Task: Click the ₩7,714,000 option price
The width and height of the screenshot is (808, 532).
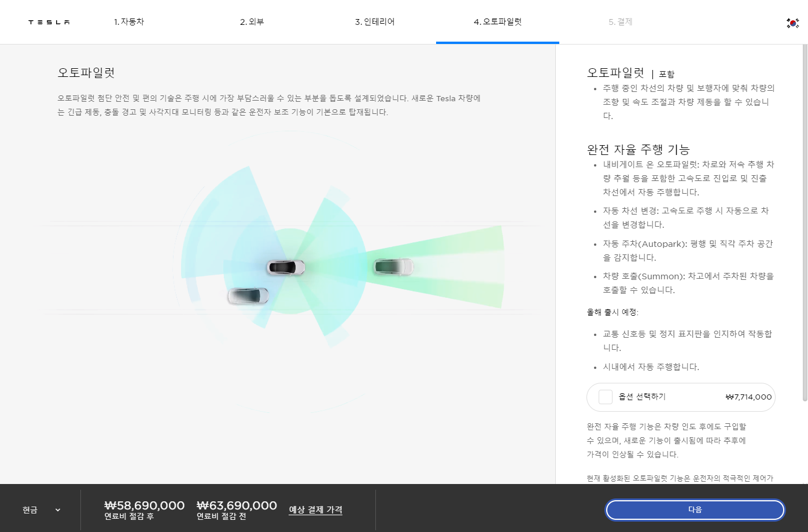Action: point(748,397)
